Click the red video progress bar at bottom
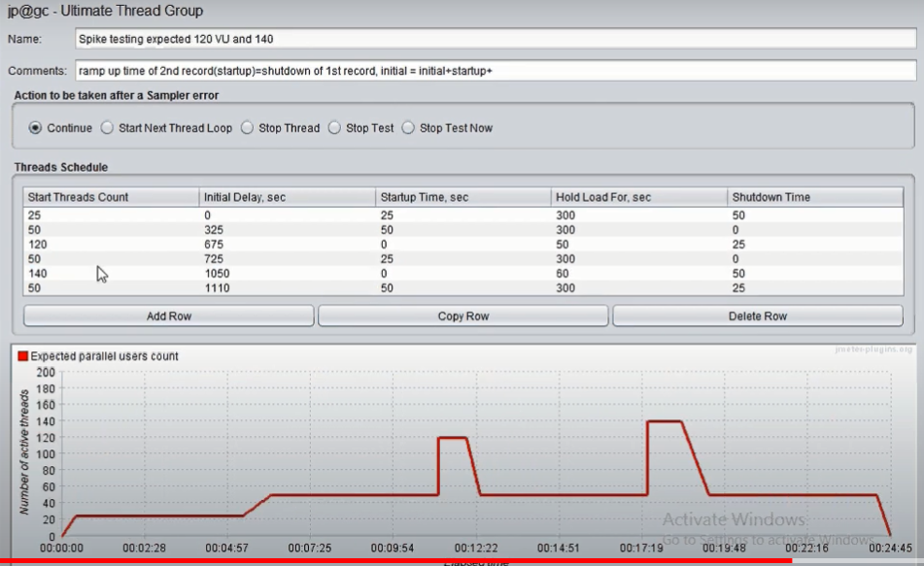The image size is (924, 566). (396, 561)
